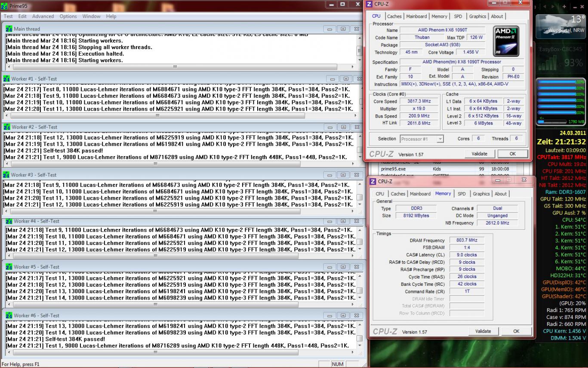Open About tab in top CPU-Z window
588x368 pixels.
tap(497, 16)
